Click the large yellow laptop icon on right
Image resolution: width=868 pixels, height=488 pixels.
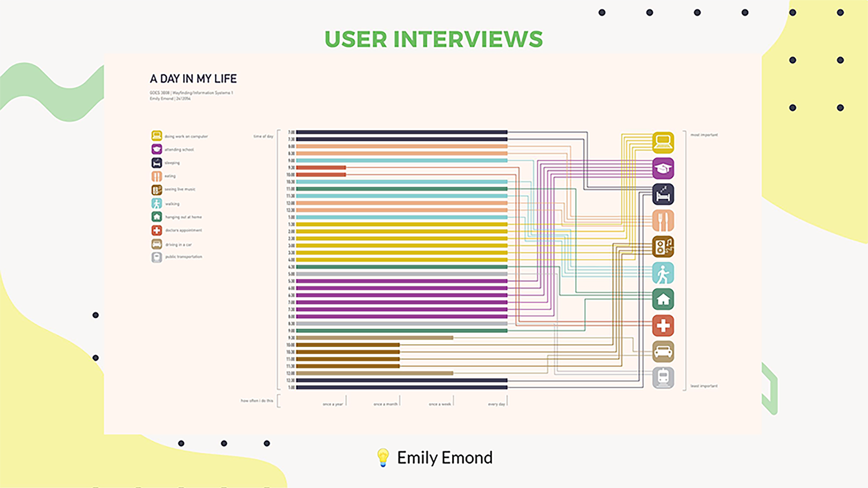[663, 143]
